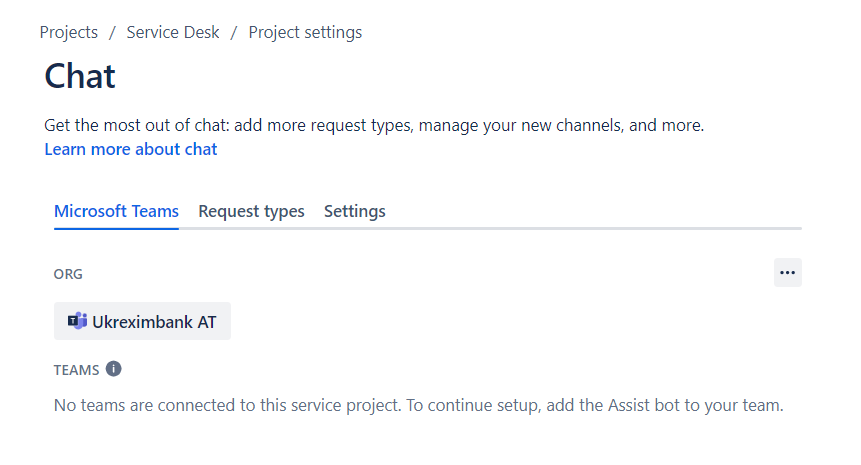
Task: Open the three-dot more actions menu
Action: (787, 272)
